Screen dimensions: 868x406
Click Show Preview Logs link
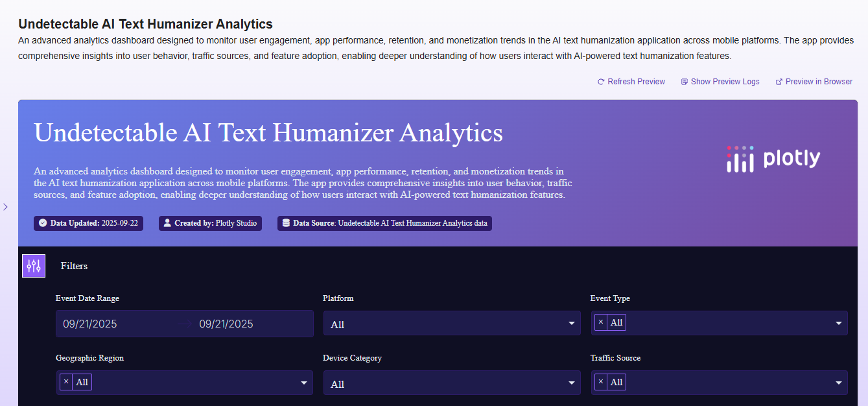(720, 82)
